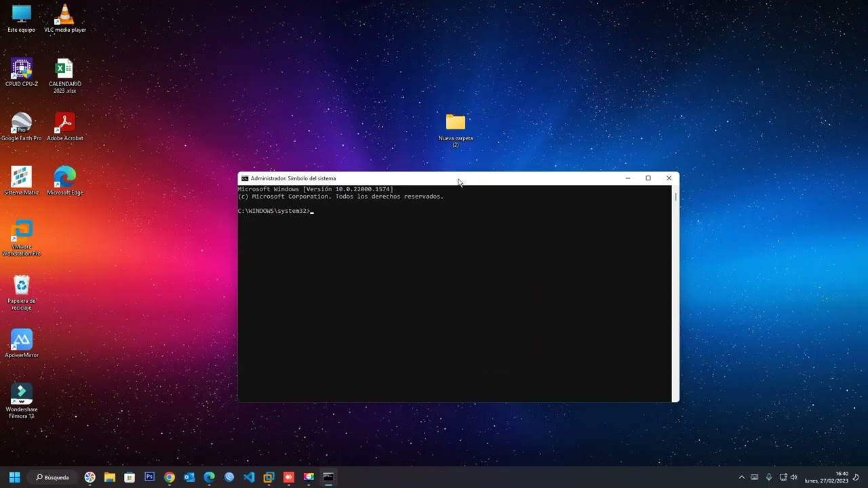Select Microsoft Edge desktop shortcut
Screen dimensions: 868x488
tap(64, 181)
